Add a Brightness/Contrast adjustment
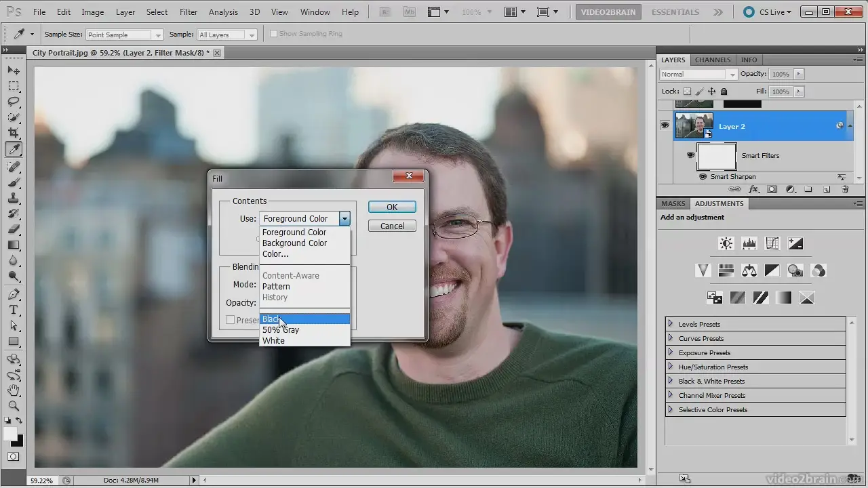Image resolution: width=868 pixels, height=488 pixels. (726, 243)
